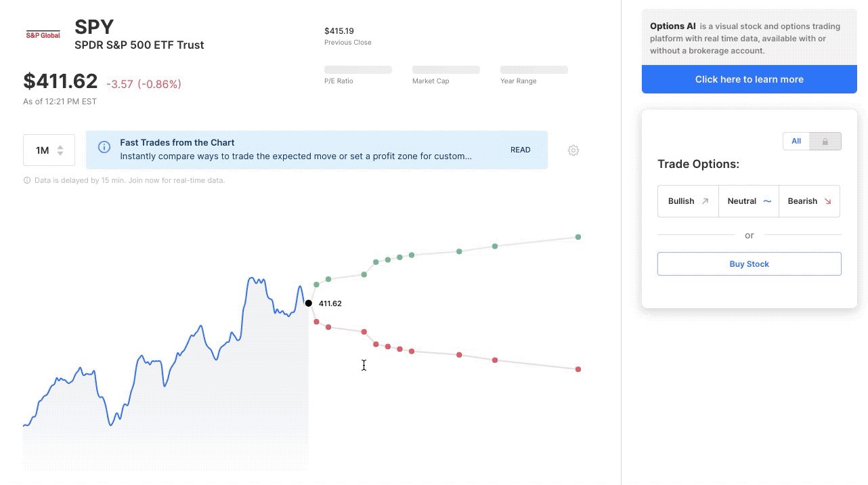868x485 pixels.
Task: Click the Neutral wave icon
Action: click(767, 201)
